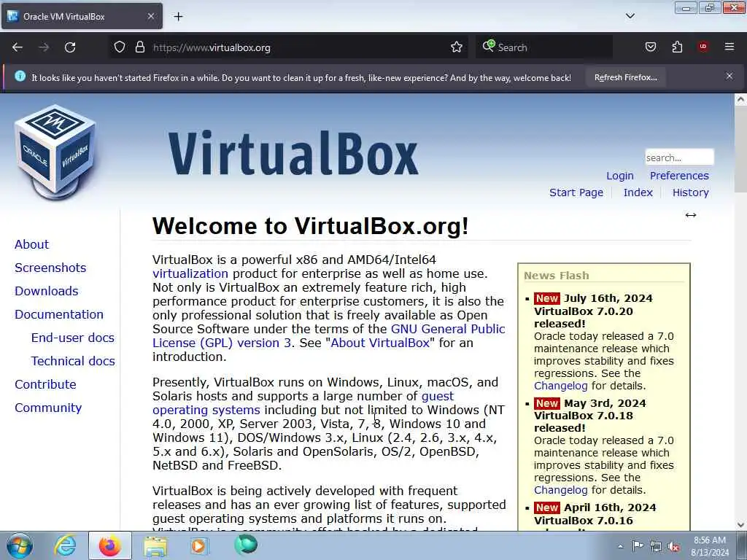Click the network tray icon
This screenshot has height=560, width=747.
tap(656, 546)
